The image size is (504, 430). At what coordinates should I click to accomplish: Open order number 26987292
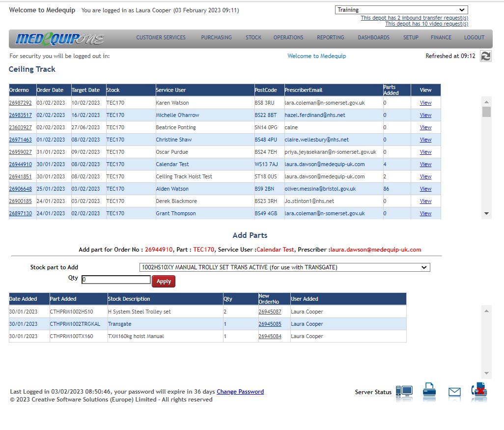pos(20,103)
